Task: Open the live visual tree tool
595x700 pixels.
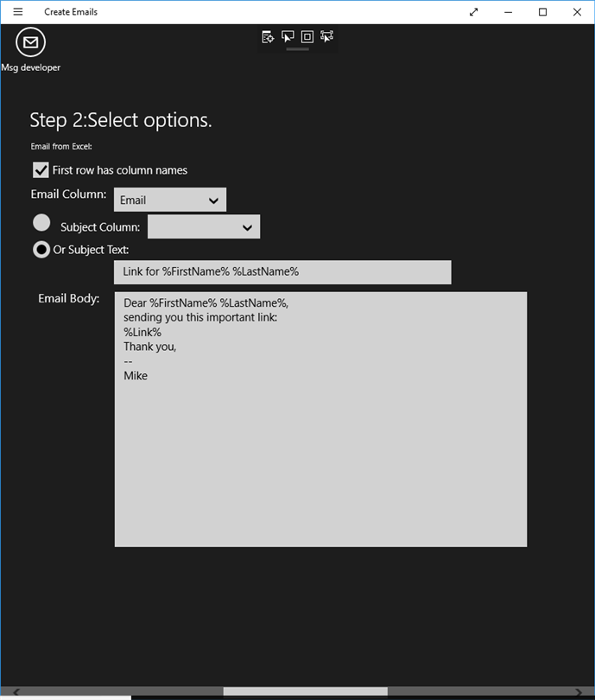Action: coord(268,36)
